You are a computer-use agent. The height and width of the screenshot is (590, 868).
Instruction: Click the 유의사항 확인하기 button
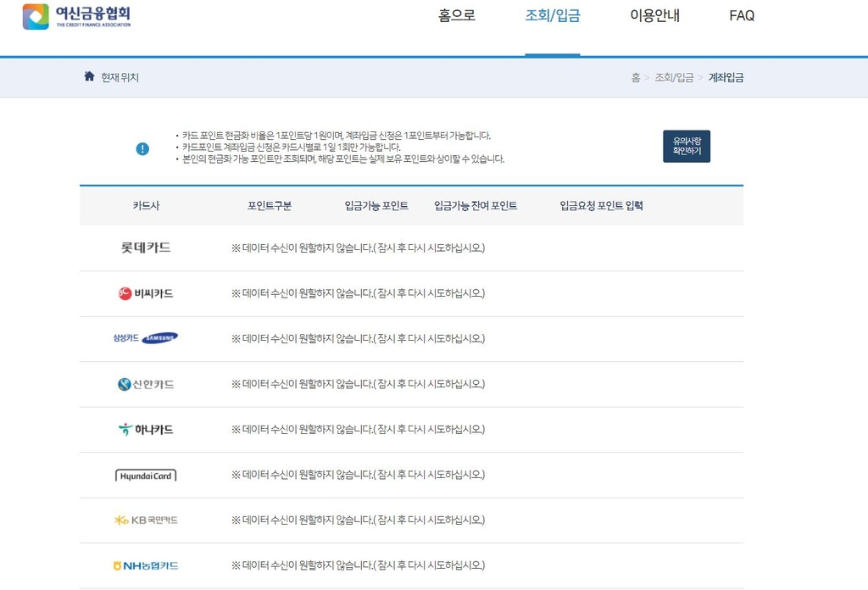pos(687,145)
